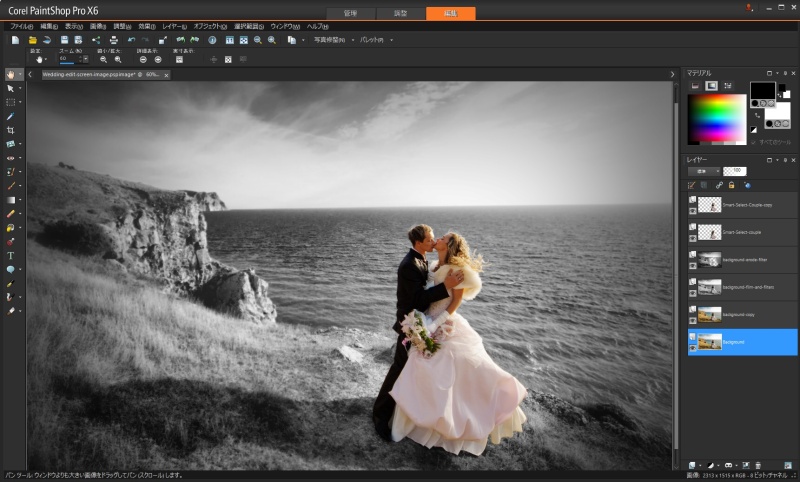
Task: Open a file with the folder icon
Action: point(33,40)
